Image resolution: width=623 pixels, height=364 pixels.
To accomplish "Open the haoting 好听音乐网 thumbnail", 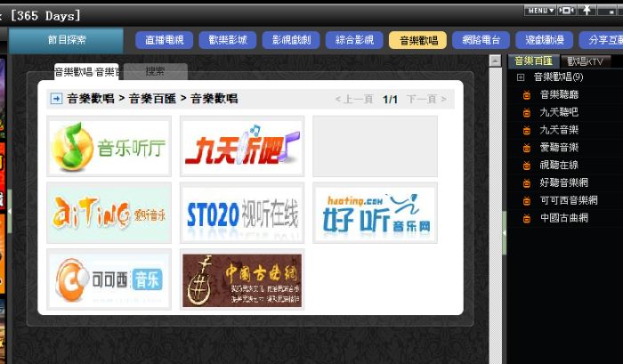I will pyautogui.click(x=375, y=213).
